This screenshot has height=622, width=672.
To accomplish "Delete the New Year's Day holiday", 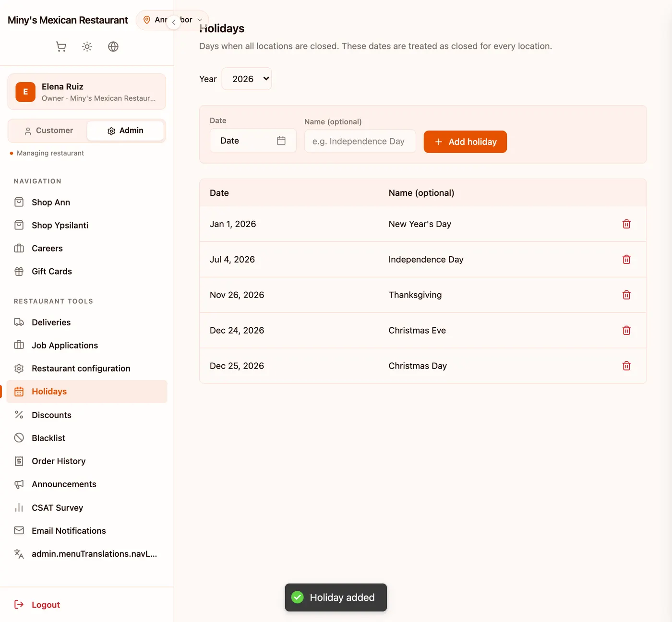I will click(x=626, y=224).
